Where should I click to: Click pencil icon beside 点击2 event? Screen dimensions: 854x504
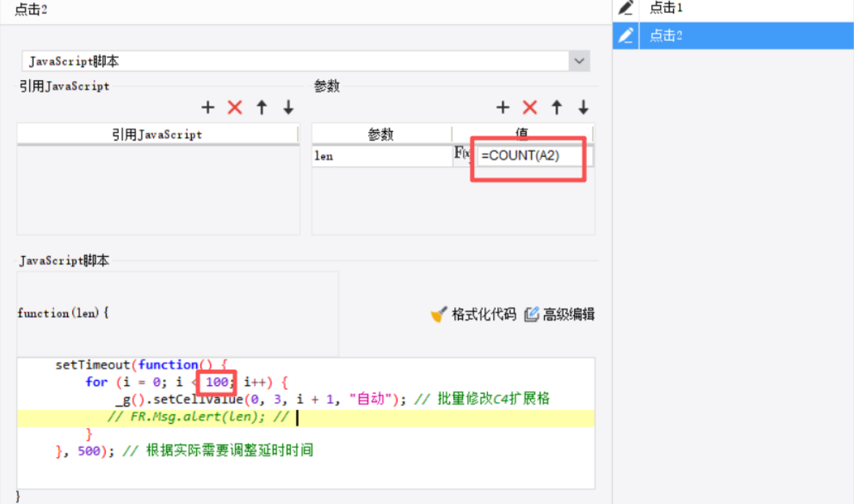pyautogui.click(x=626, y=36)
